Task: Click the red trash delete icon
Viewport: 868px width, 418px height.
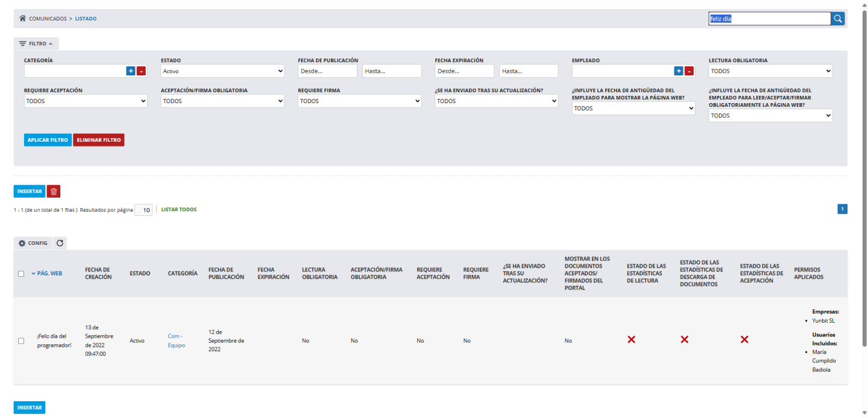Action: pyautogui.click(x=54, y=191)
